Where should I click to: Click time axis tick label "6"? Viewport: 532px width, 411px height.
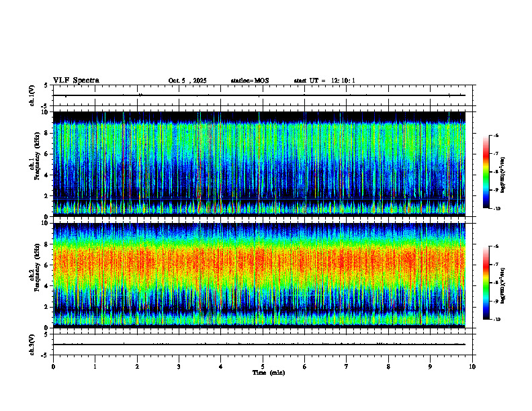click(305, 367)
